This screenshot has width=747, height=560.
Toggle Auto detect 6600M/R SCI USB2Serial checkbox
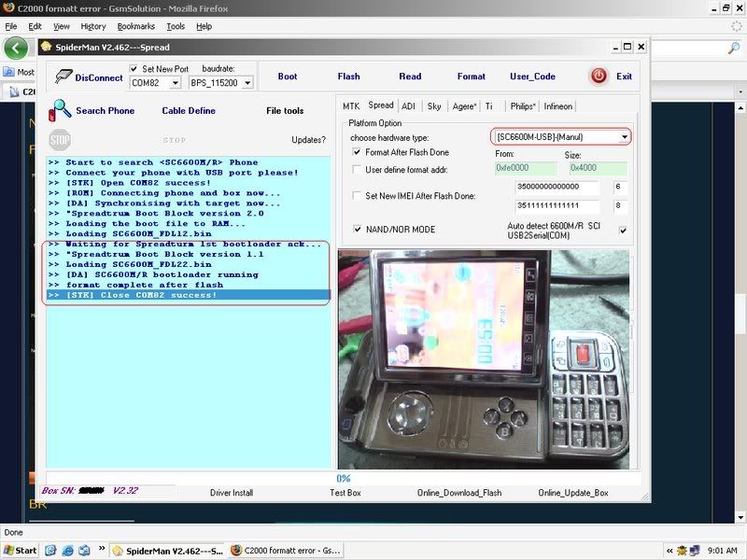coord(623,231)
